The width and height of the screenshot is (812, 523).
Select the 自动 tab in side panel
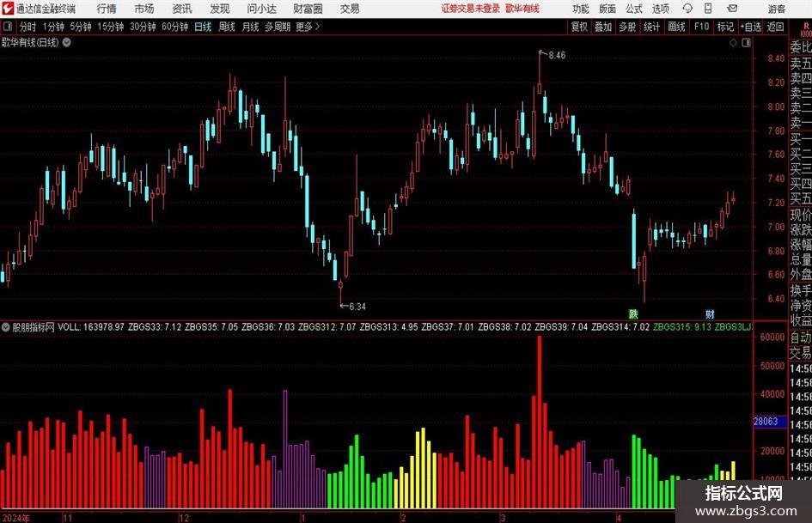(x=801, y=338)
